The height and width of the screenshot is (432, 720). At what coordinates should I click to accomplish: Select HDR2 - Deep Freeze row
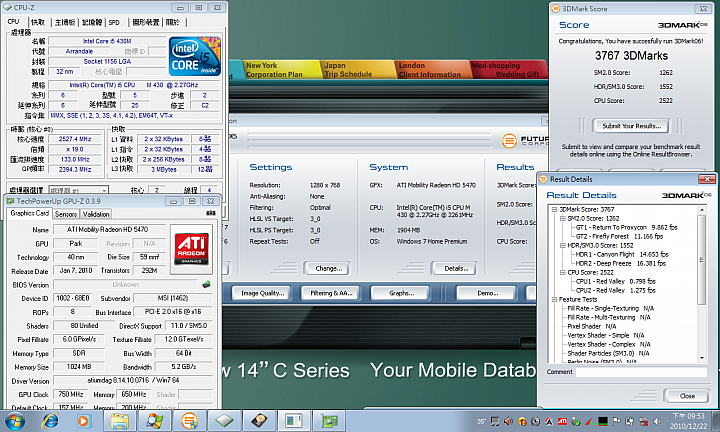click(620, 264)
